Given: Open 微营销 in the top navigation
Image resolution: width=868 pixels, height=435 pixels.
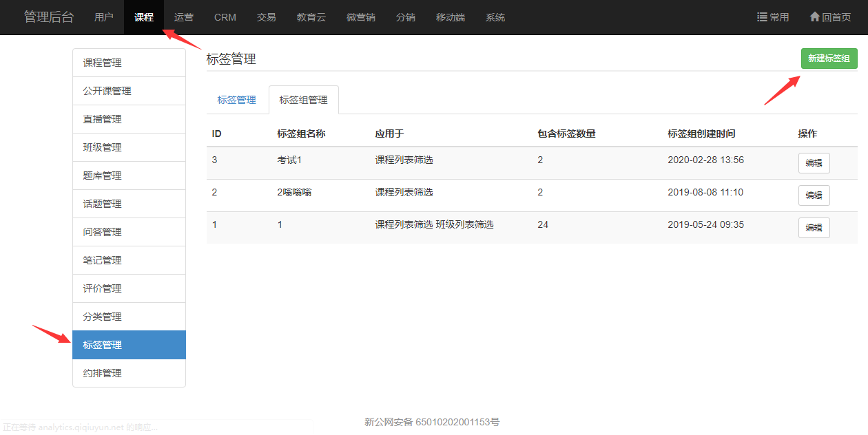Looking at the screenshot, I should click(361, 17).
